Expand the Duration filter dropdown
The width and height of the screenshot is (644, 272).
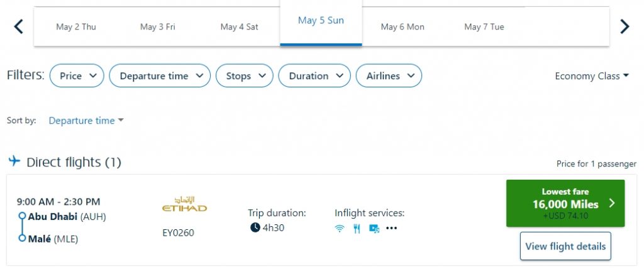tap(314, 76)
